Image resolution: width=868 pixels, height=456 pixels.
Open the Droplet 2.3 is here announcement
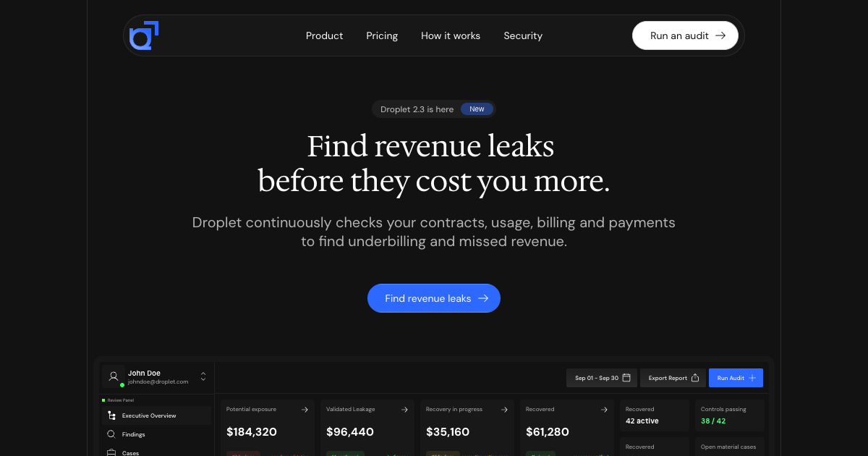pos(434,109)
